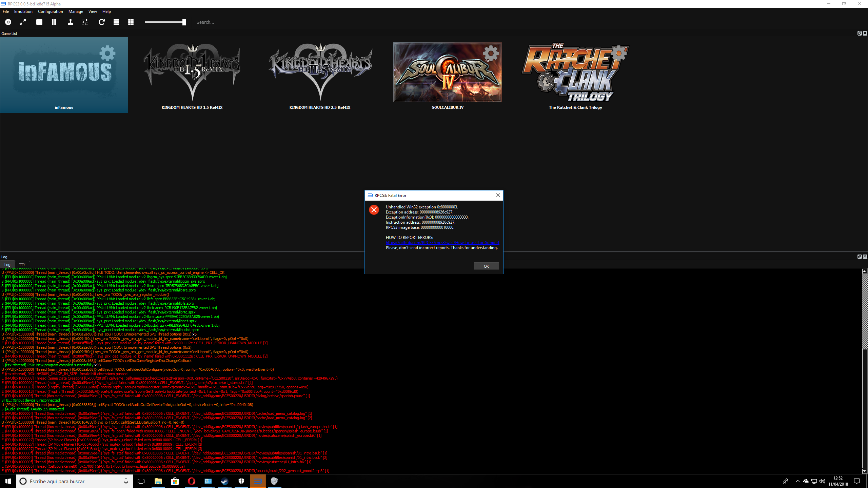This screenshot has height=488, width=868.
Task: Adjust the icon size slider
Action: [184, 22]
